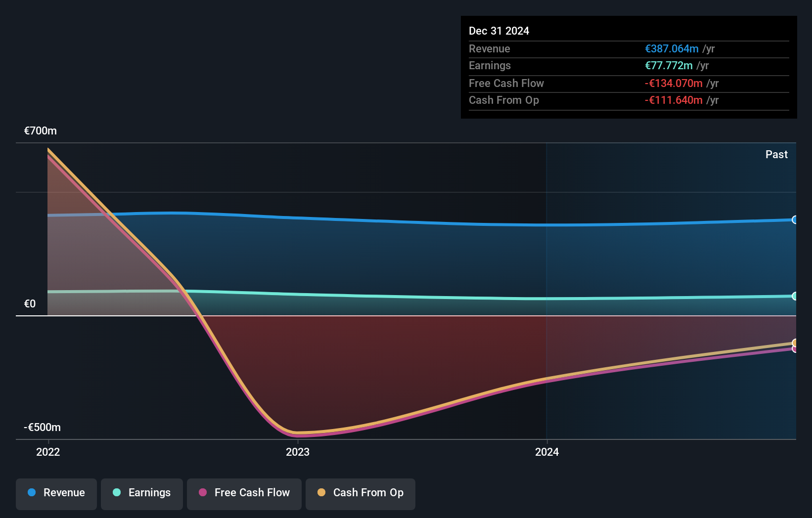Toggle the Revenue series legend button
Screen dimensions: 812x518
pyautogui.click(x=56, y=493)
